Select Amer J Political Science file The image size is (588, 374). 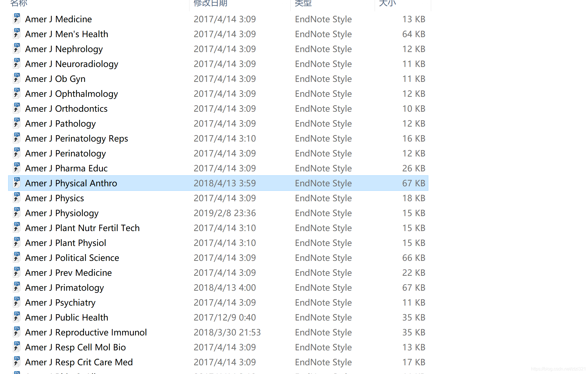pos(72,258)
